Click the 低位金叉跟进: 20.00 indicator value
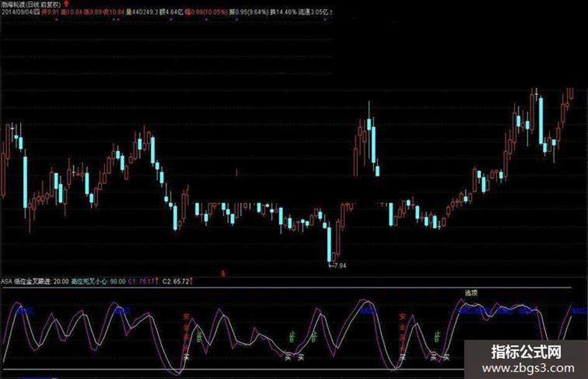The height and width of the screenshot is (379, 588). point(41,281)
